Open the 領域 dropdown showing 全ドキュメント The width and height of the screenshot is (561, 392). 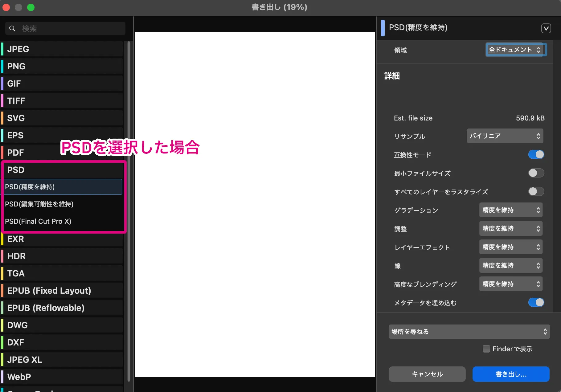pos(515,50)
